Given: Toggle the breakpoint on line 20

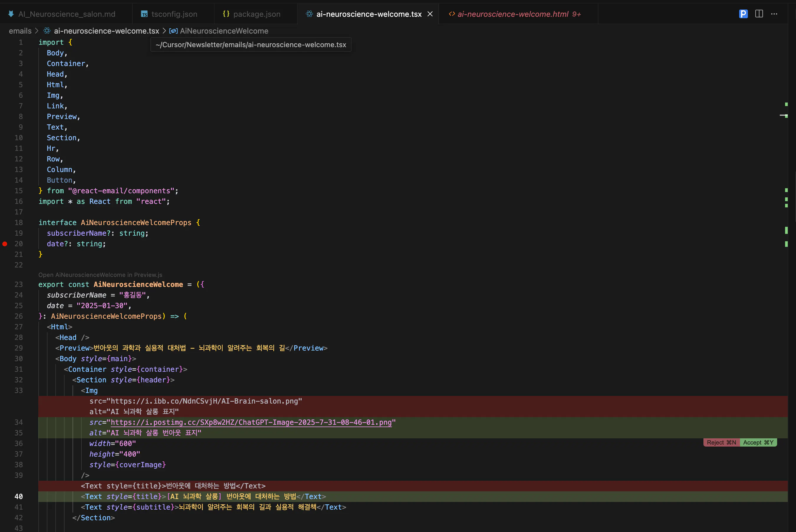Looking at the screenshot, I should coord(5,244).
